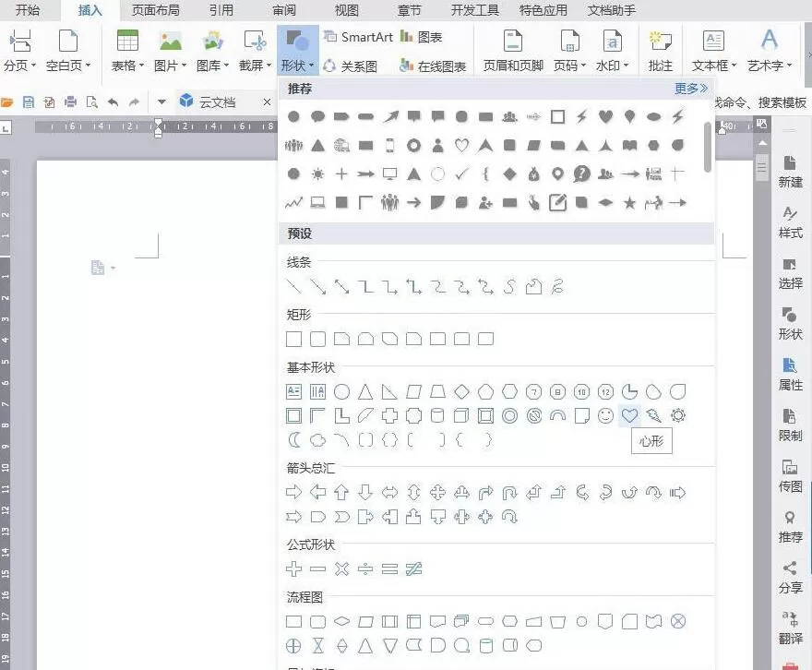
Task: Switch to the 开始 tab
Action: tap(28, 10)
